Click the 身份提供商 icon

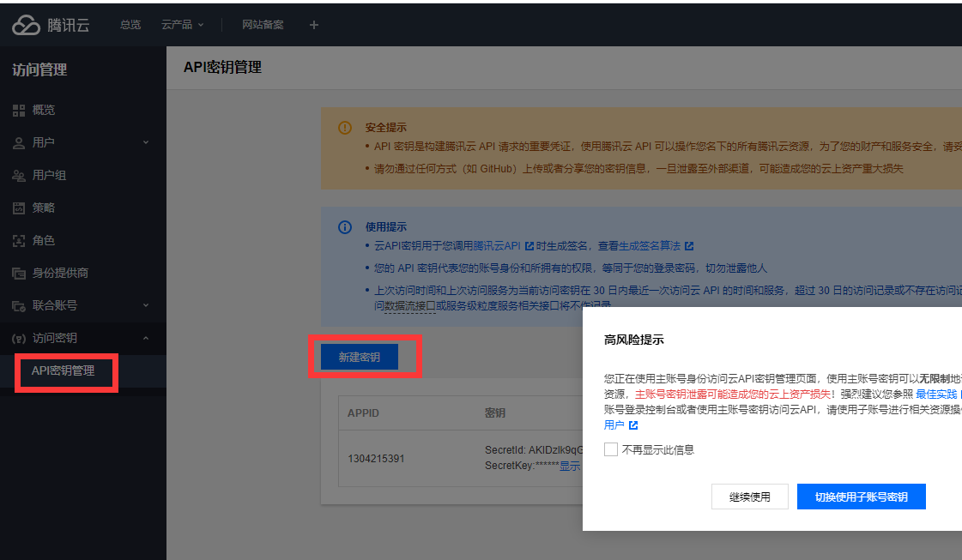pos(19,273)
